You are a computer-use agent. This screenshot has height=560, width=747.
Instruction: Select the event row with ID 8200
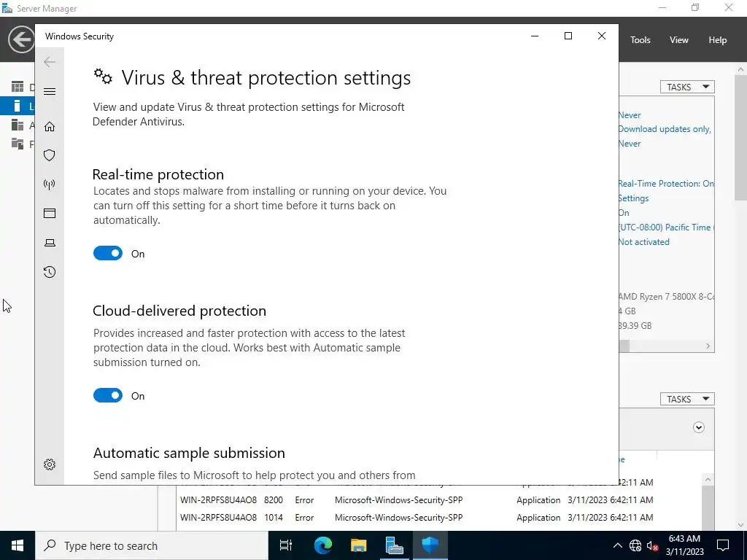click(x=417, y=500)
